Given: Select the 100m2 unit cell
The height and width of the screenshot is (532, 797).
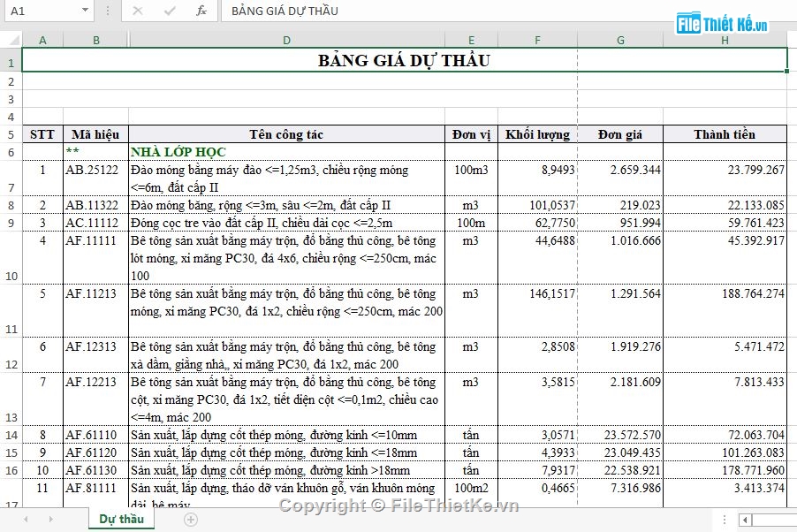Looking at the screenshot, I should (471, 493).
